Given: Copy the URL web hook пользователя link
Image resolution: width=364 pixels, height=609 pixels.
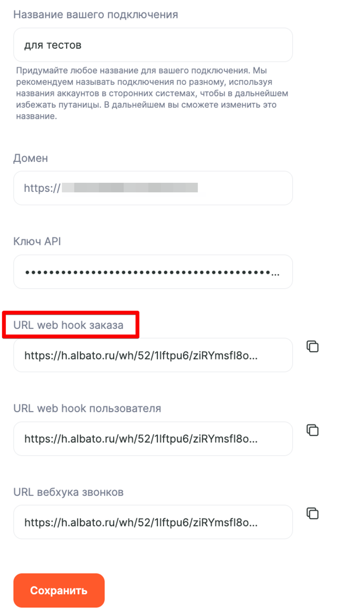Looking at the screenshot, I should (312, 430).
